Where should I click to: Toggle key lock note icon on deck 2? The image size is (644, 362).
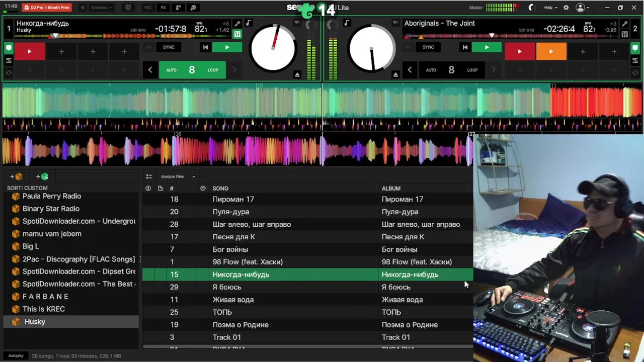tap(347, 23)
